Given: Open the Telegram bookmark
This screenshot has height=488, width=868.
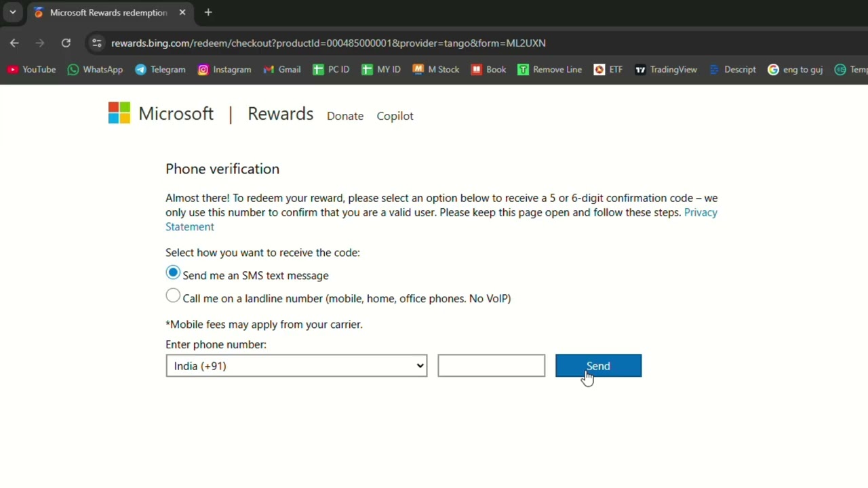Looking at the screenshot, I should pos(160,70).
